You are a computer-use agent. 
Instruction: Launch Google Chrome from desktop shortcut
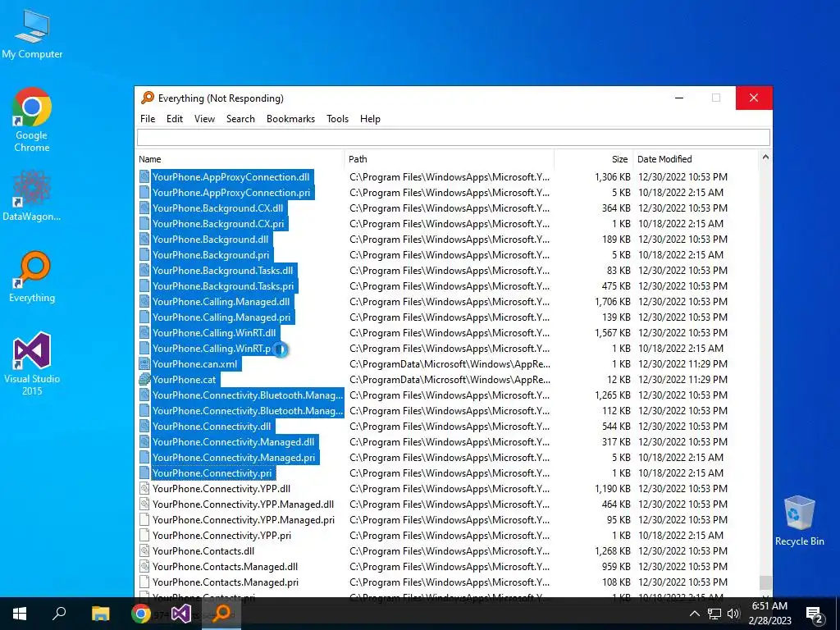(32, 120)
